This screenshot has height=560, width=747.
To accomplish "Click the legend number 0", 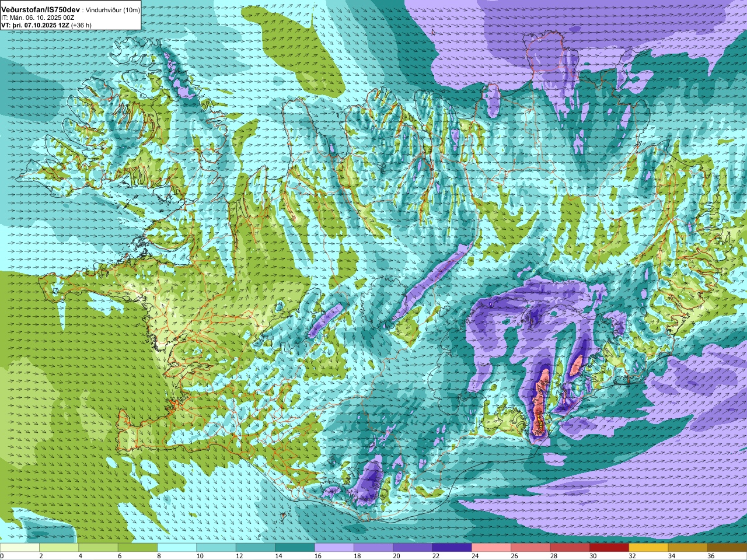I will pyautogui.click(x=2, y=556).
